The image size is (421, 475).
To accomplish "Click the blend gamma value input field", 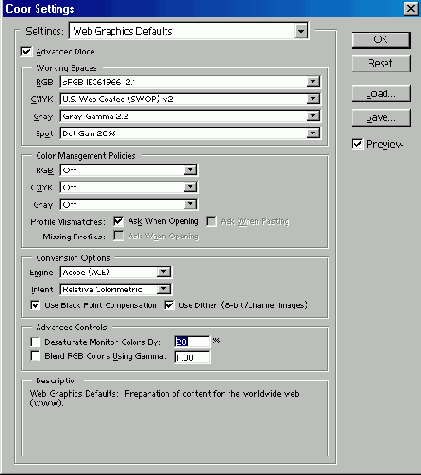I will click(192, 357).
